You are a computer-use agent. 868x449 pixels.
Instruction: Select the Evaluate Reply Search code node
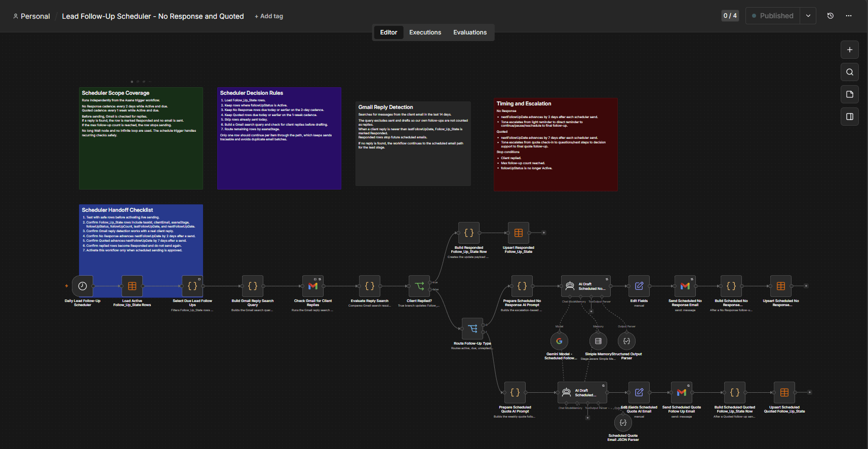370,286
